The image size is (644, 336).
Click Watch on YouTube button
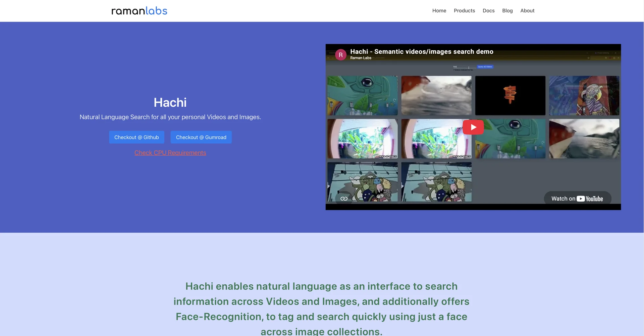point(577,199)
